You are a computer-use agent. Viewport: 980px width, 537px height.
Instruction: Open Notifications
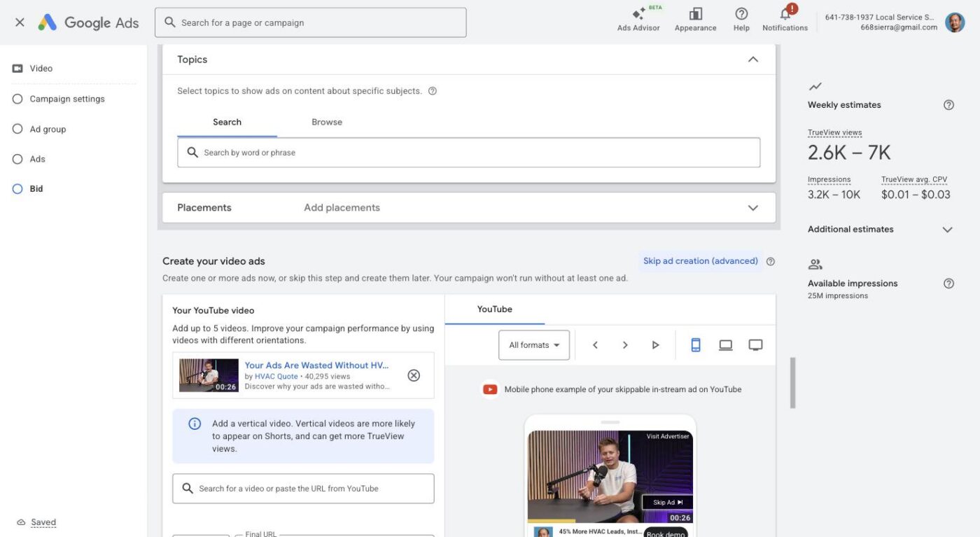[x=784, y=18]
